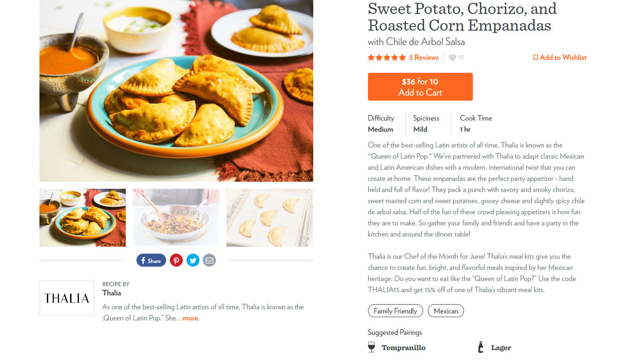
Task: Toggle the heart favorite icon
Action: (x=452, y=57)
